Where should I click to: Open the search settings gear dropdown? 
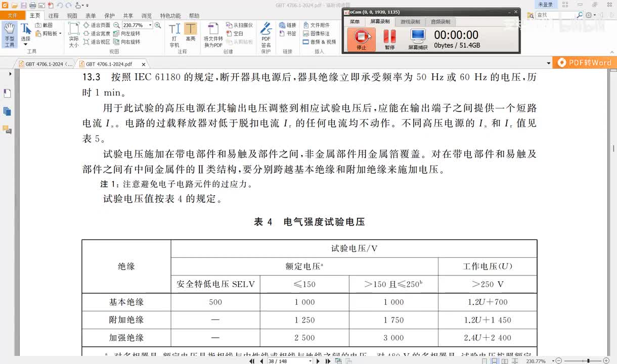tap(591, 15)
